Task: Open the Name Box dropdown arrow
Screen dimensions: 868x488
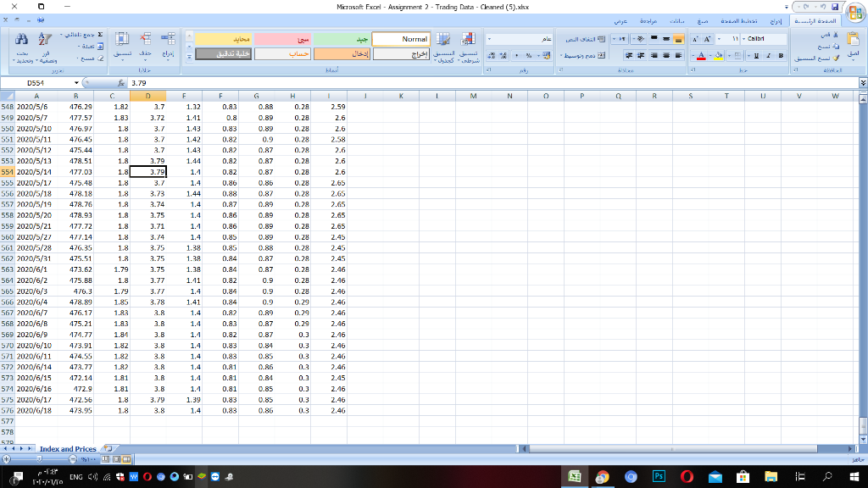Action: click(76, 83)
